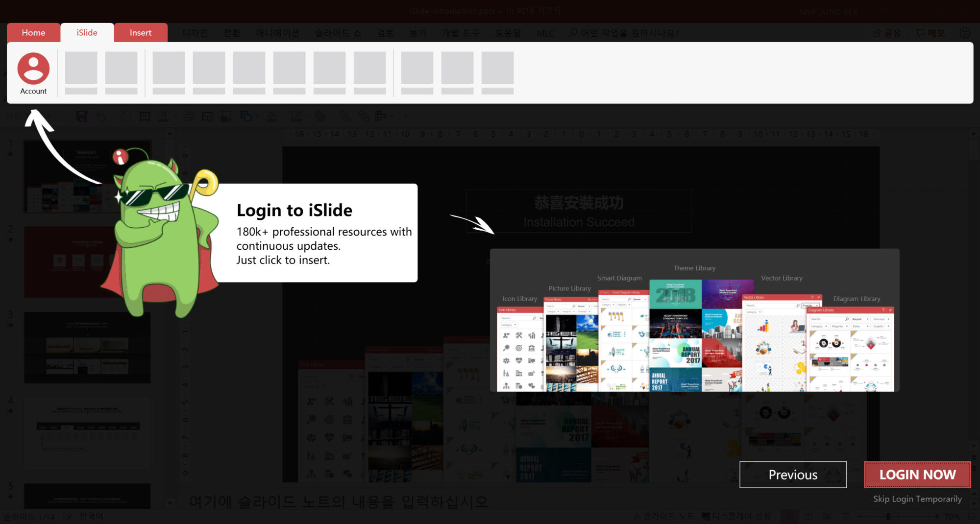Viewport: 980px width, 524px height.
Task: Select the iSlide tab
Action: [x=87, y=33]
